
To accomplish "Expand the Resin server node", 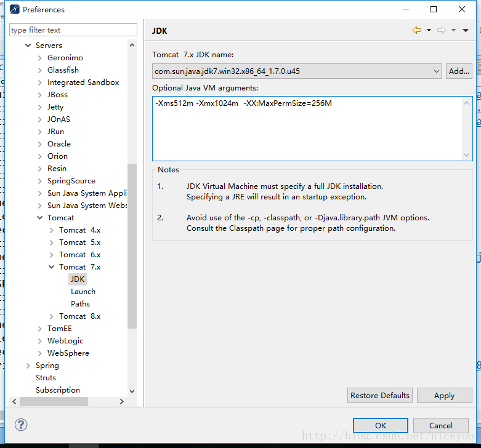I will [x=39, y=169].
